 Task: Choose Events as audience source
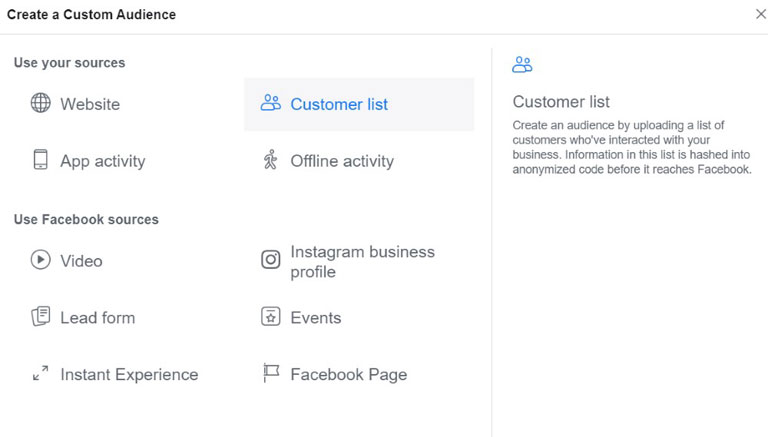(316, 318)
